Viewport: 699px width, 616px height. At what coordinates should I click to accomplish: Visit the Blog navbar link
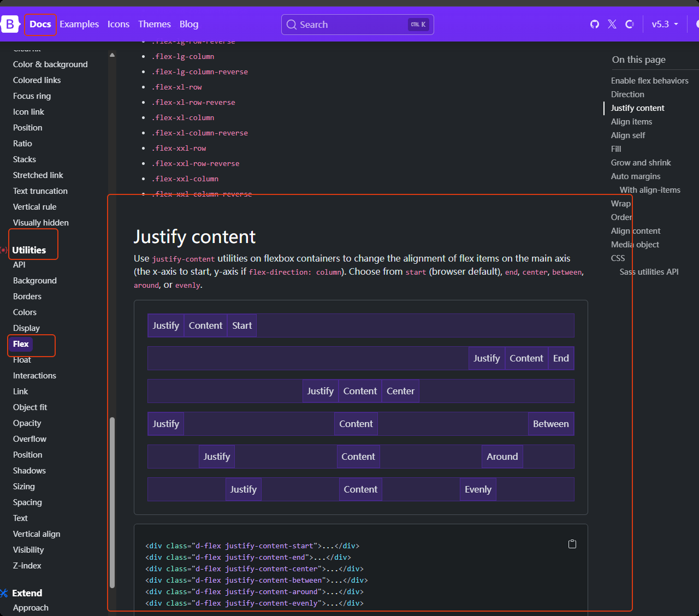click(x=189, y=24)
